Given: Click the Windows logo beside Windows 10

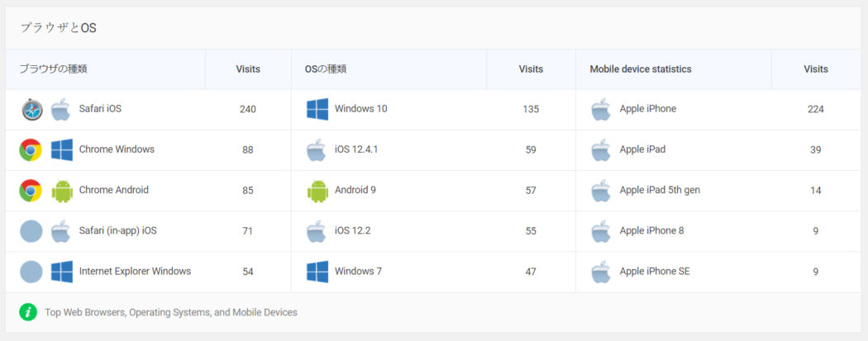Looking at the screenshot, I should pos(317,110).
